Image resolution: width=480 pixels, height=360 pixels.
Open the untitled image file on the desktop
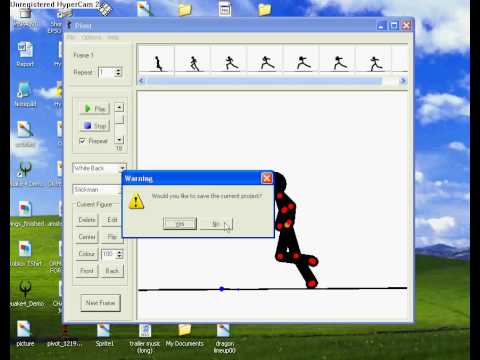click(x=25, y=134)
